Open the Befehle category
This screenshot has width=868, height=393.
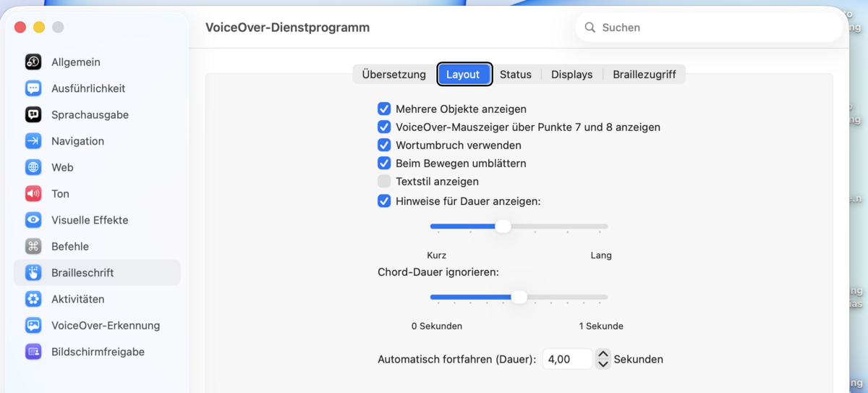pyautogui.click(x=97, y=246)
